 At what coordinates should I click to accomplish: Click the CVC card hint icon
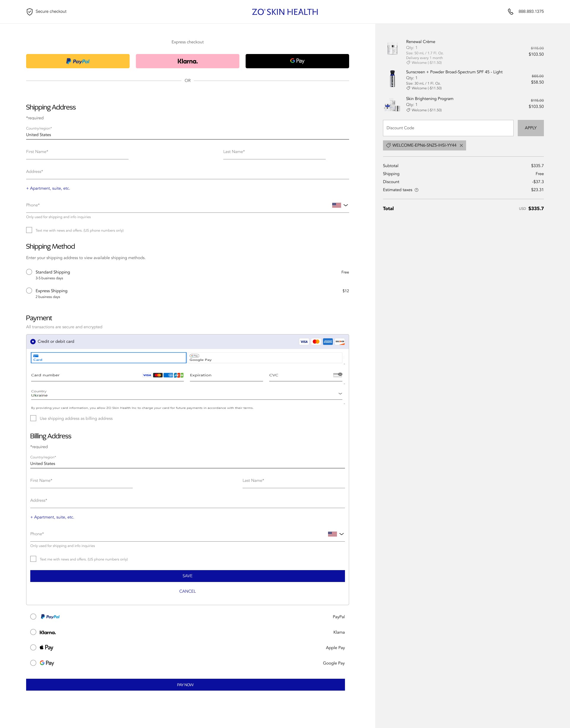coord(337,375)
